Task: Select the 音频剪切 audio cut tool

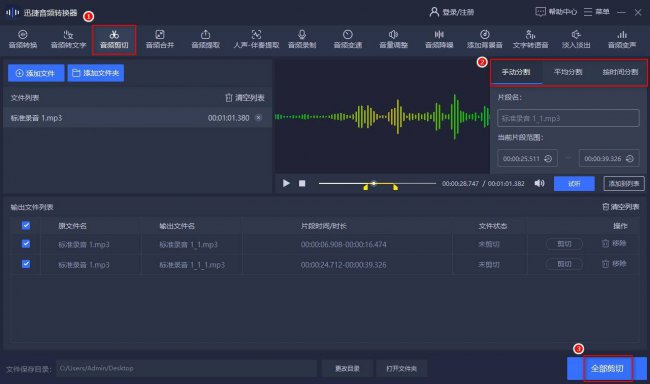Action: click(114, 39)
